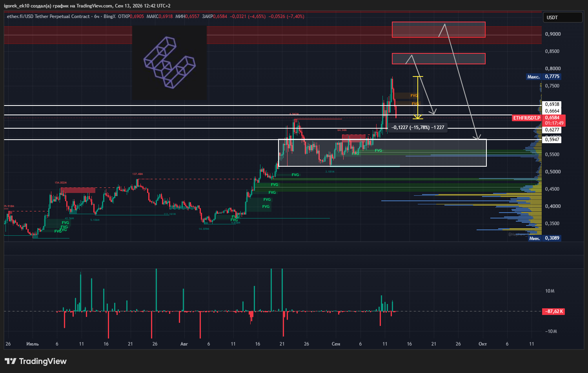
Task: Click the −10 M volume axis label
Action: tap(551, 331)
